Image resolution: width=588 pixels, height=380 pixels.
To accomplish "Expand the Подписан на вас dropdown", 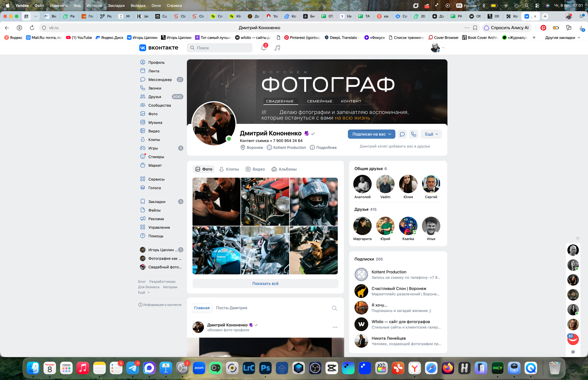I will 371,134.
